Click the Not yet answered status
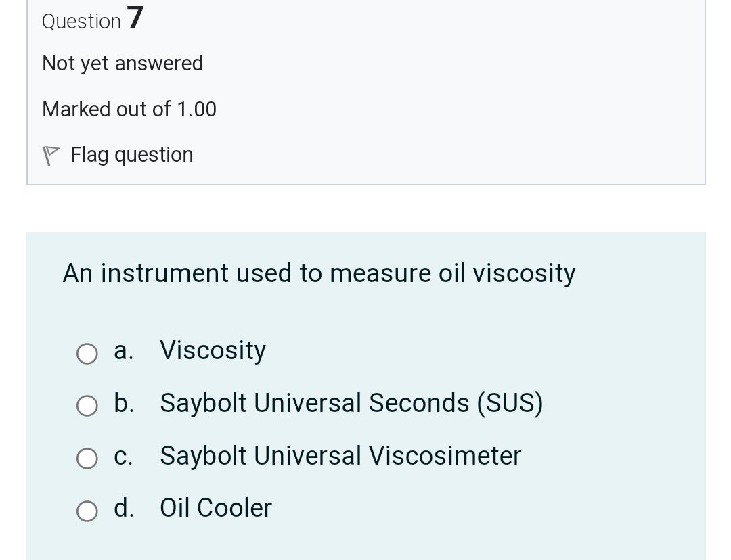This screenshot has width=731, height=560. click(123, 63)
